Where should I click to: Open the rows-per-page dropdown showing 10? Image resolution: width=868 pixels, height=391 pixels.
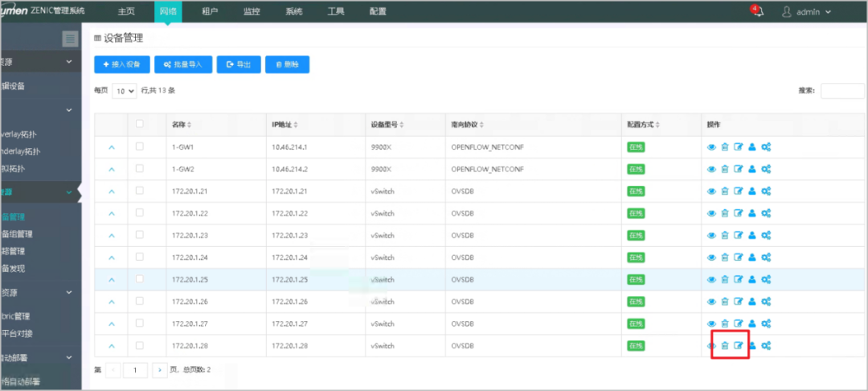click(x=125, y=92)
